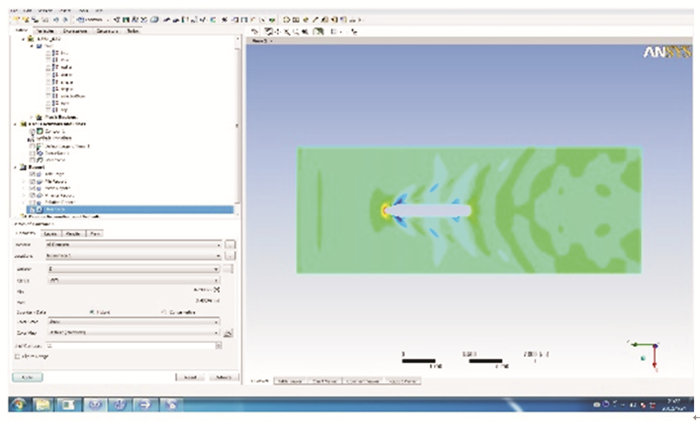This screenshot has width=700, height=424.
Task: Open the Locations ellipsis editor button
Action: 230,256
